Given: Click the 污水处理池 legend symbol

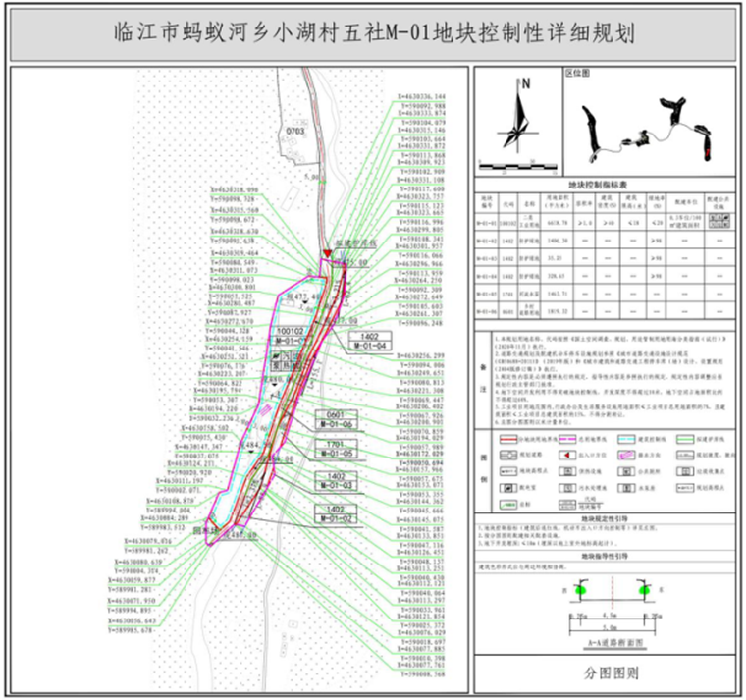Looking at the screenshot, I should point(567,488).
